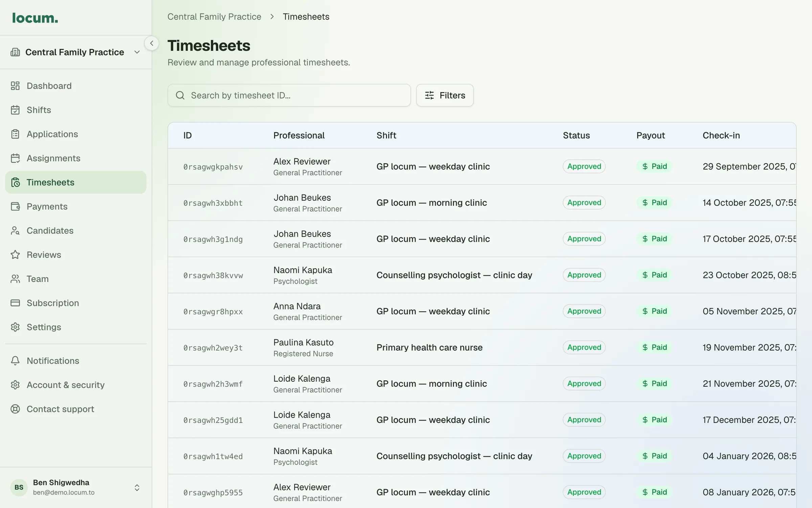Navigate to Assignments
The image size is (812, 508).
[75, 158]
